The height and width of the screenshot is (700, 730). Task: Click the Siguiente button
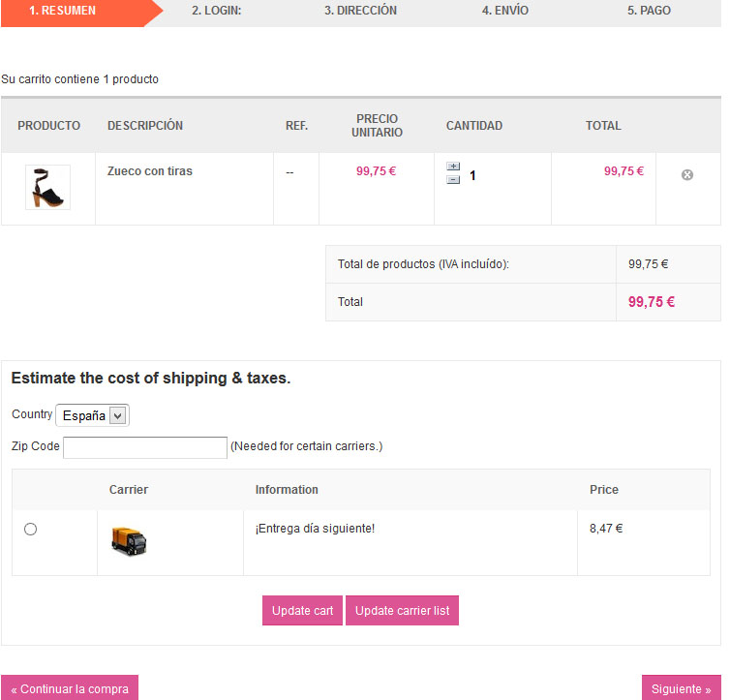681,688
